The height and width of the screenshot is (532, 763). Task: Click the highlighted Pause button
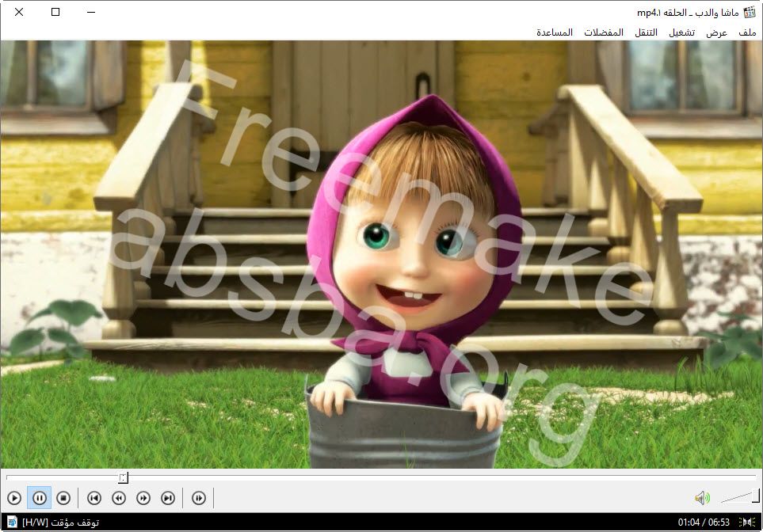[40, 498]
